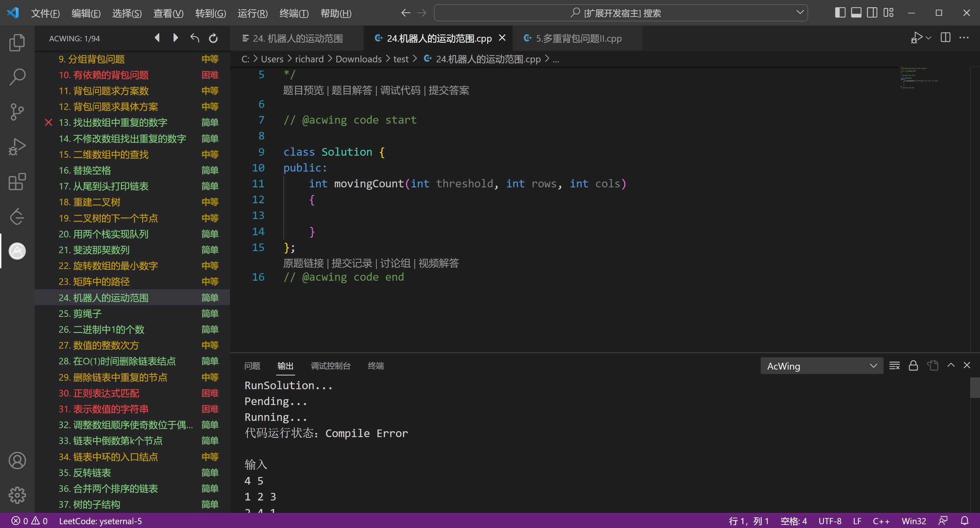Open Run and Debug view
The image size is (980, 528).
click(17, 147)
